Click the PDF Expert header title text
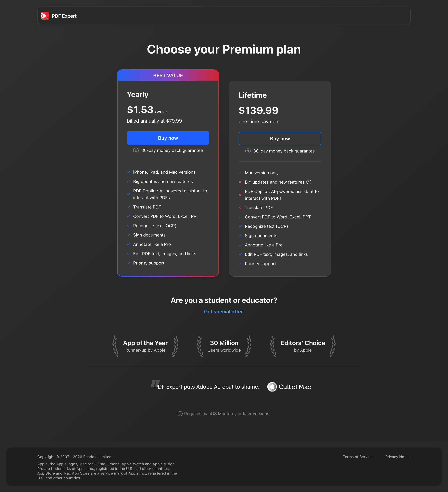 [64, 16]
